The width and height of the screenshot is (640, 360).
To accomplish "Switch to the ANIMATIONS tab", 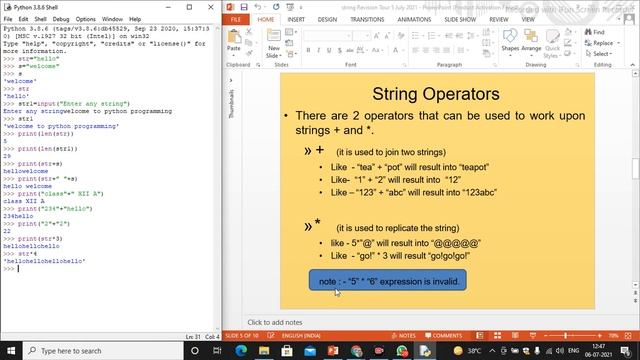I will [414, 20].
